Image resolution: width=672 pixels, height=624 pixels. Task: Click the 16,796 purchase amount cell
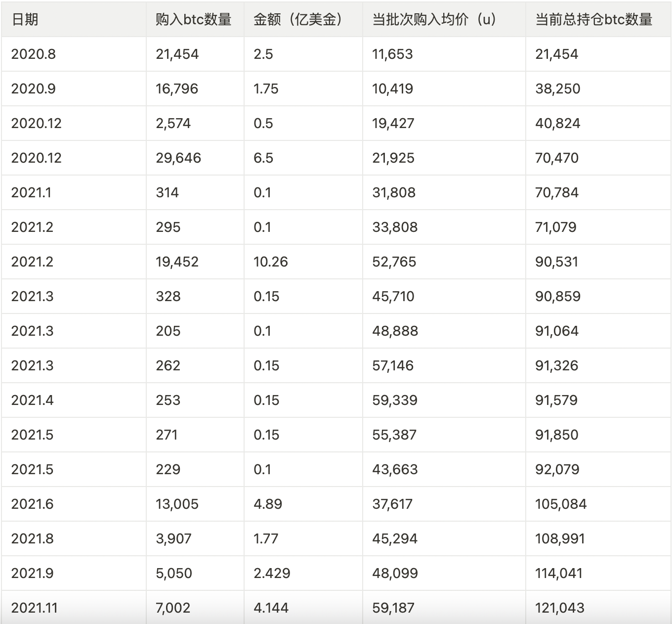177,89
